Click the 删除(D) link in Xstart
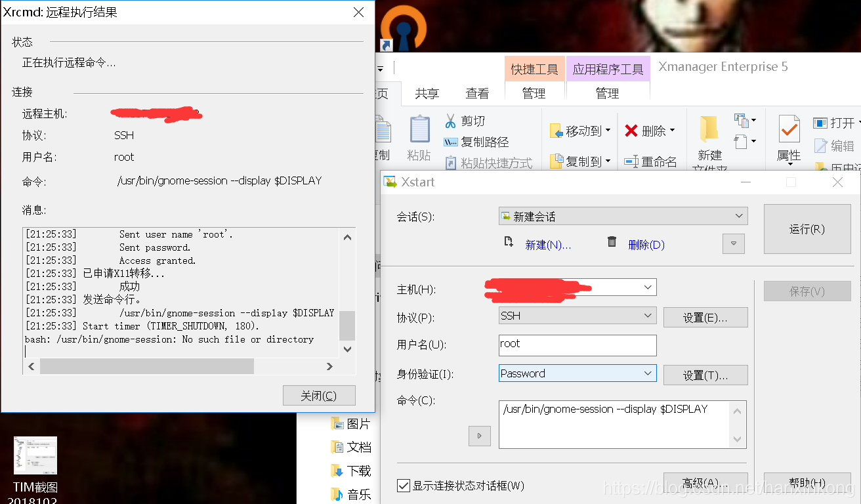This screenshot has height=504, width=861. tap(646, 245)
